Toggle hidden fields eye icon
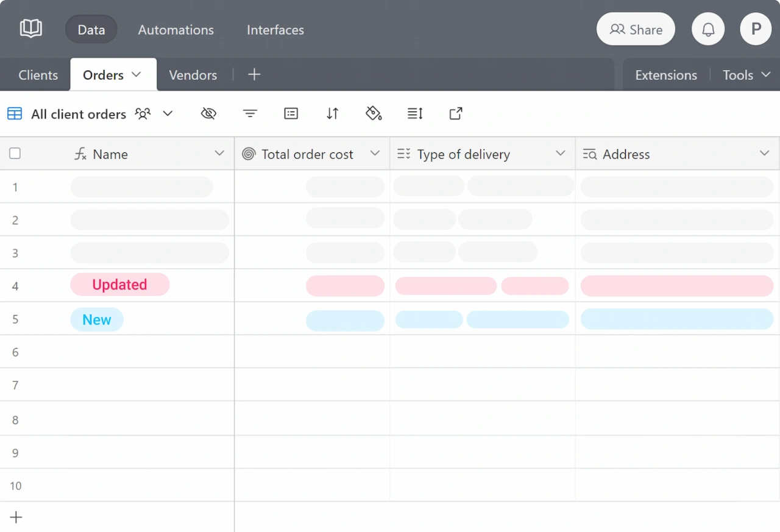Screen dimensions: 780x532 [208, 113]
